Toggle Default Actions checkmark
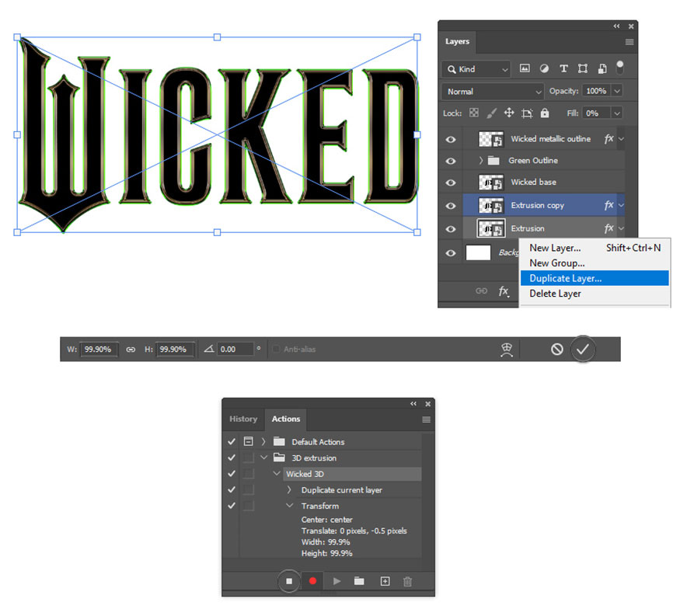 point(232,442)
